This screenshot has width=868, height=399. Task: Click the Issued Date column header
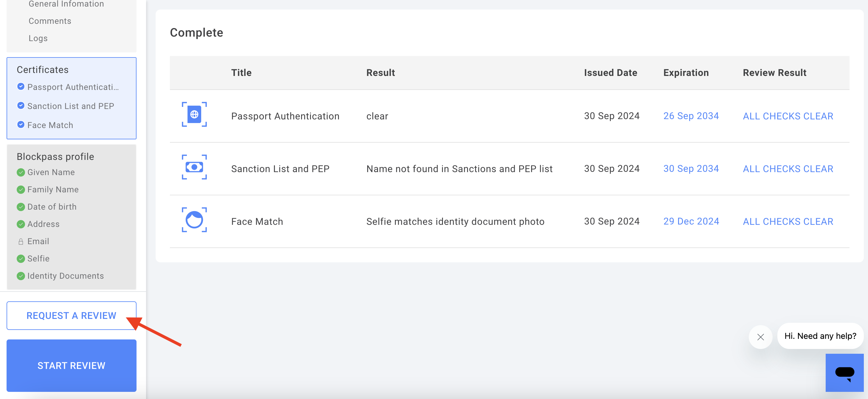pyautogui.click(x=610, y=73)
